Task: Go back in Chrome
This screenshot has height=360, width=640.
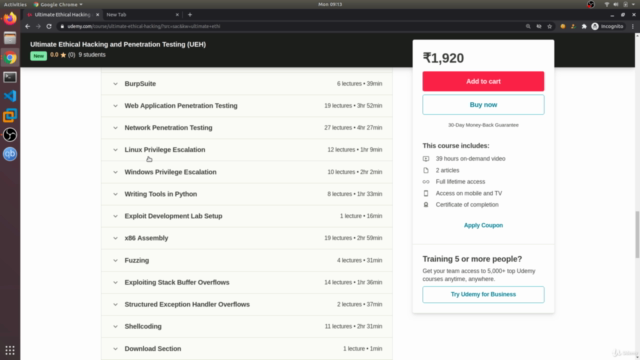Action: (x=27, y=26)
